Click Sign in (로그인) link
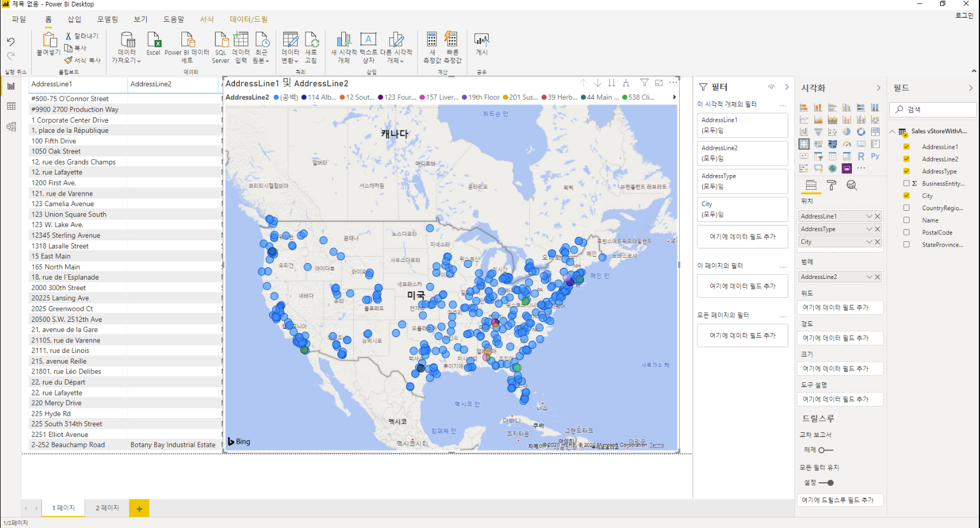Screen dimensions: 980x528 [964, 15]
